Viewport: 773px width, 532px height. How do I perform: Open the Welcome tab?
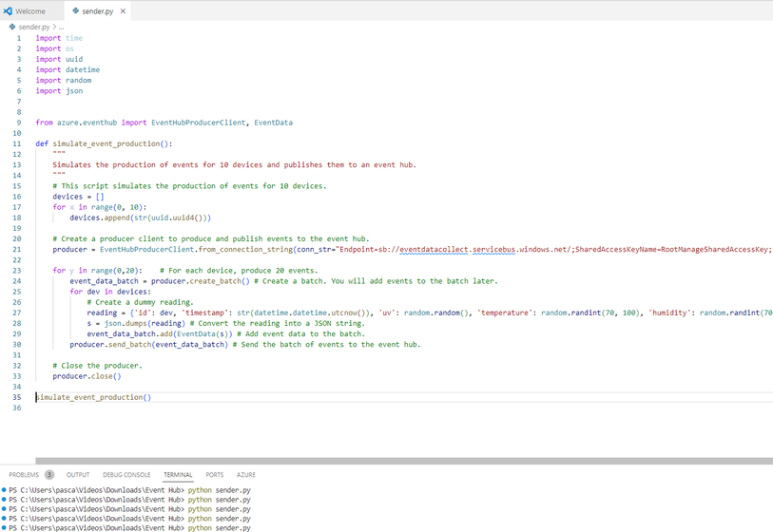tap(30, 10)
